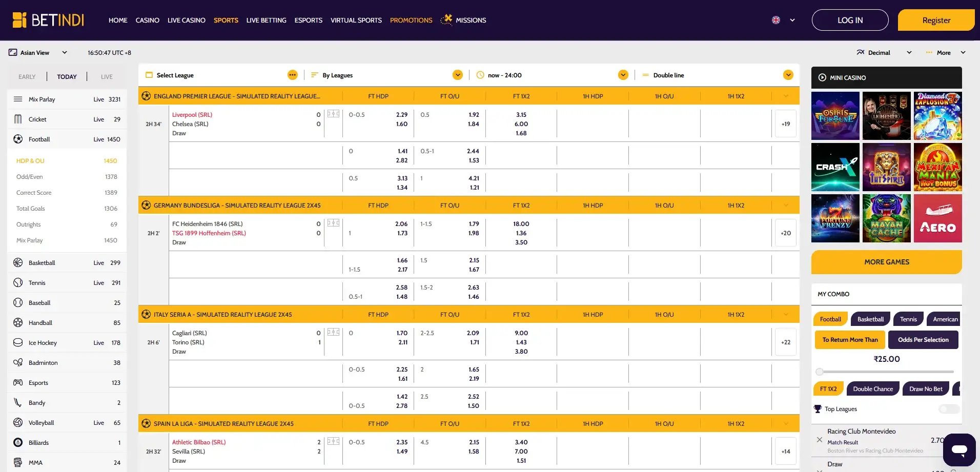Enable the FT 1X2 combo filter
The image size is (980, 472).
828,389
